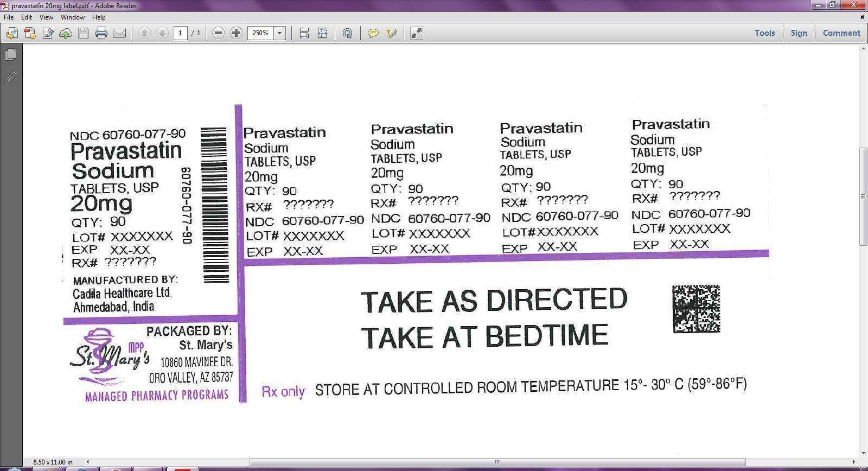Click the Print icon
Image resolution: width=868 pixels, height=471 pixels.
pyautogui.click(x=101, y=33)
